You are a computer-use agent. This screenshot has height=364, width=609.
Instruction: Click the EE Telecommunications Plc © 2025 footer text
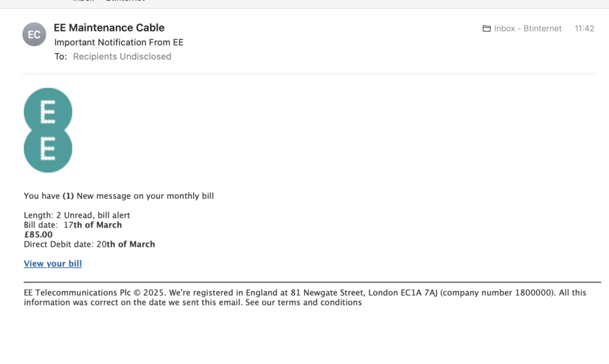(x=95, y=293)
